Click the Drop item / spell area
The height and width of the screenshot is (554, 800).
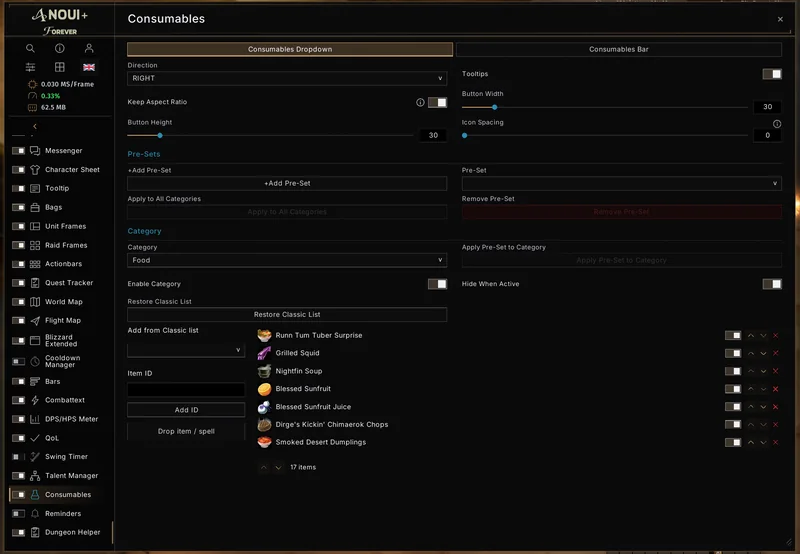[x=186, y=431]
